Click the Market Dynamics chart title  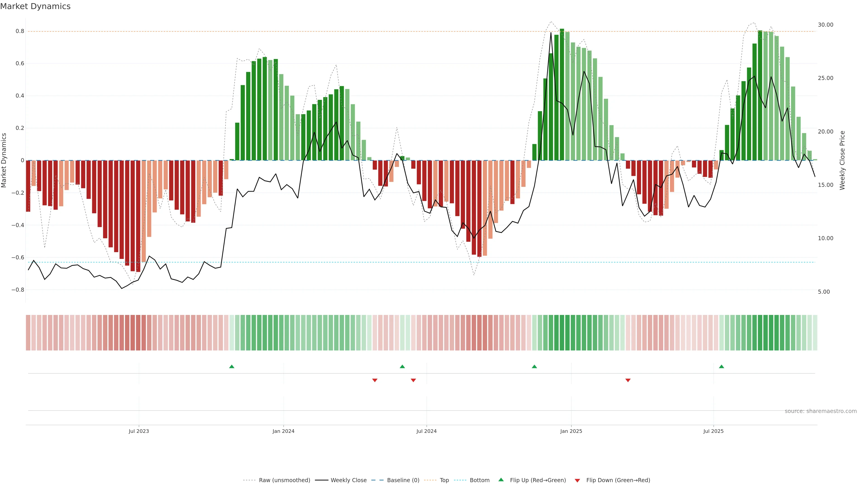[x=35, y=6]
